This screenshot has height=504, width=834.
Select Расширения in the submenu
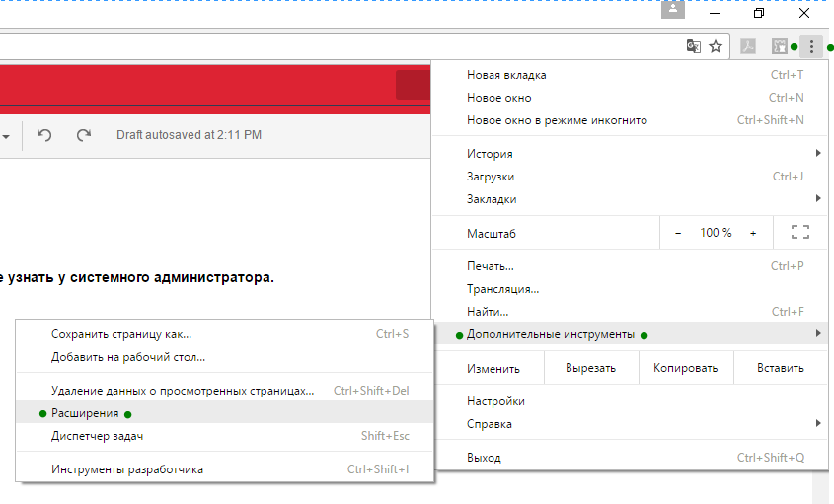tap(224, 413)
